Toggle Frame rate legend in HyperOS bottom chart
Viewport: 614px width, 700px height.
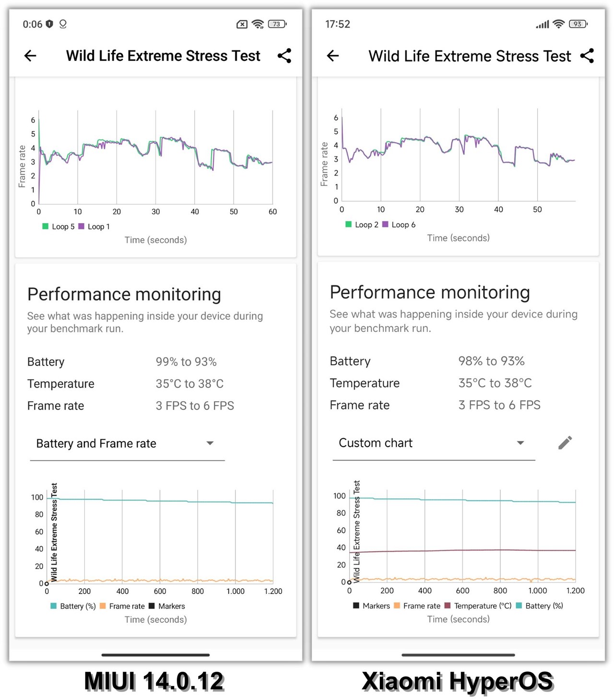[x=417, y=605]
